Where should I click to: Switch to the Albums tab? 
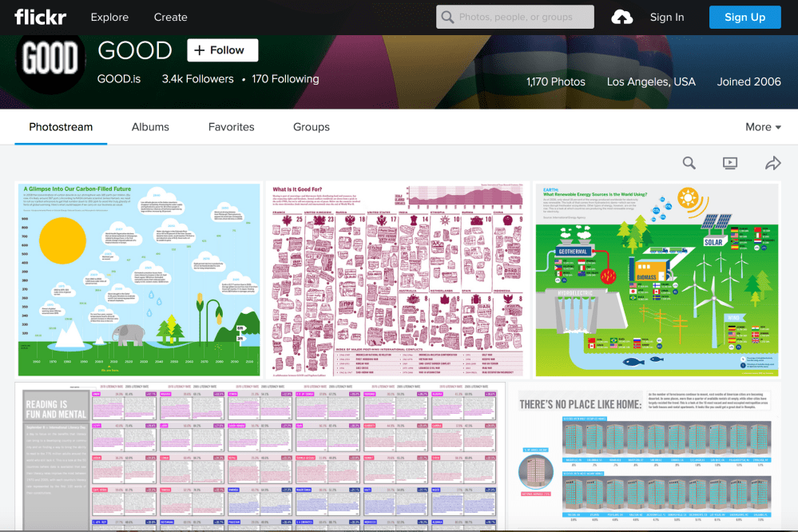(149, 126)
